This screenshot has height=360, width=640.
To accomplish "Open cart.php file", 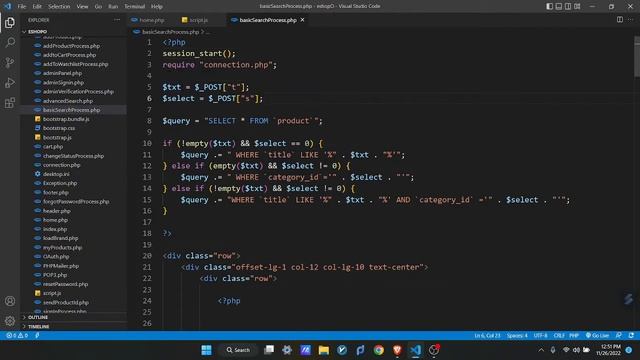I will [53, 147].
